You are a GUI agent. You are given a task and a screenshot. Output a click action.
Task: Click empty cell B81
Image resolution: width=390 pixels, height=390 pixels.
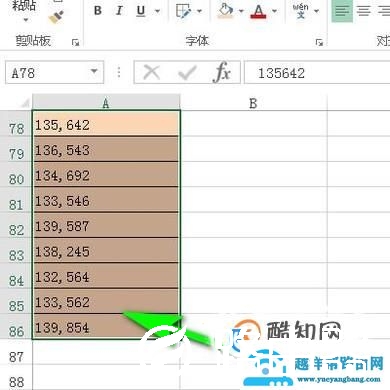click(x=254, y=200)
